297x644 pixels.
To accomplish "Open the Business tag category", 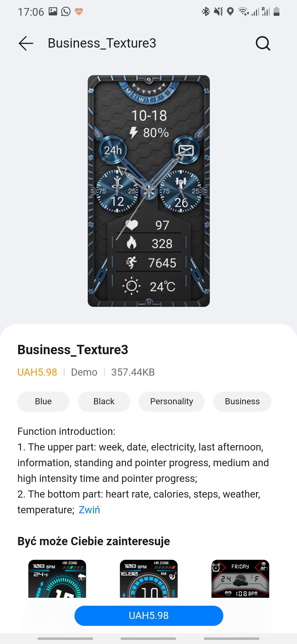I will tap(242, 402).
